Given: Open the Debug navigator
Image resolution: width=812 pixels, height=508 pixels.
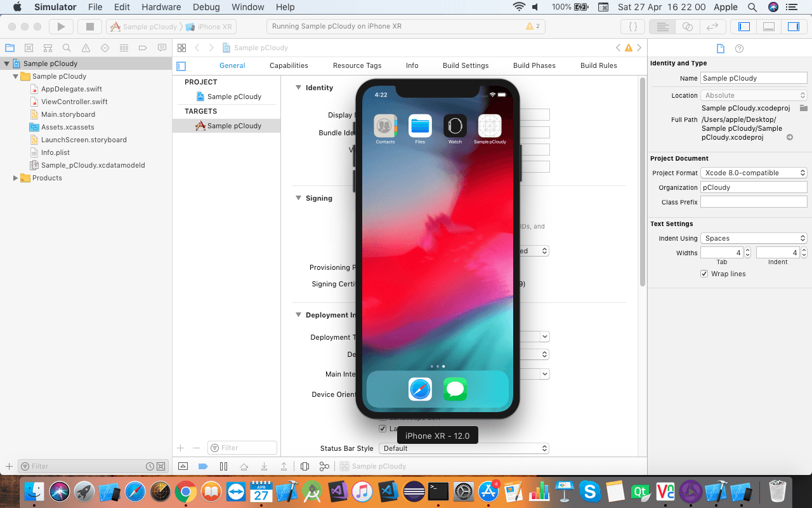Looking at the screenshot, I should [124, 48].
